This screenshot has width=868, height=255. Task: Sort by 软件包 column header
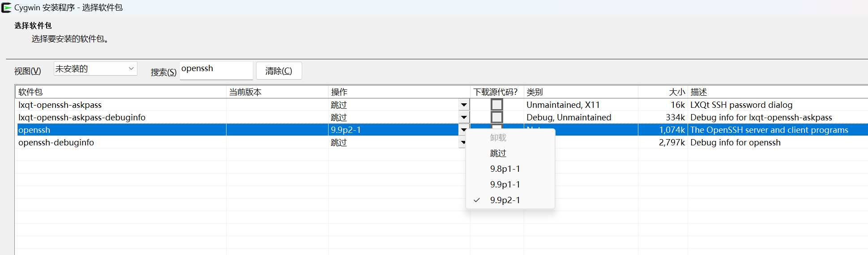(x=30, y=92)
